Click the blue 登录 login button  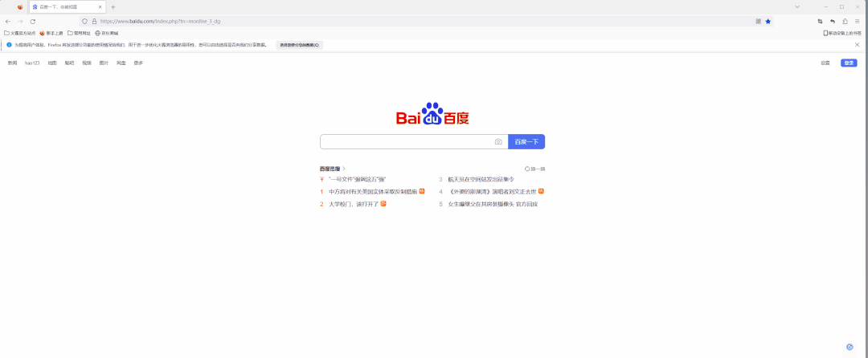[849, 63]
